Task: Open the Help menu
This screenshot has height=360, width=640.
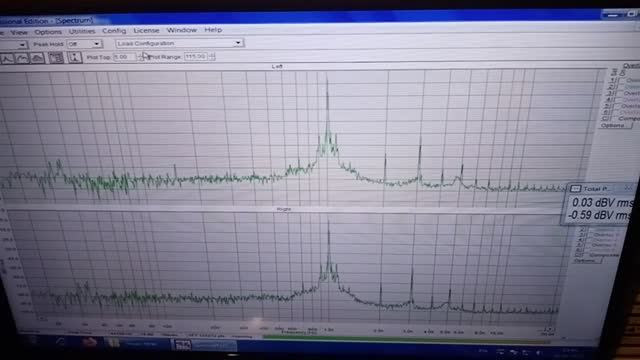Action: (213, 29)
